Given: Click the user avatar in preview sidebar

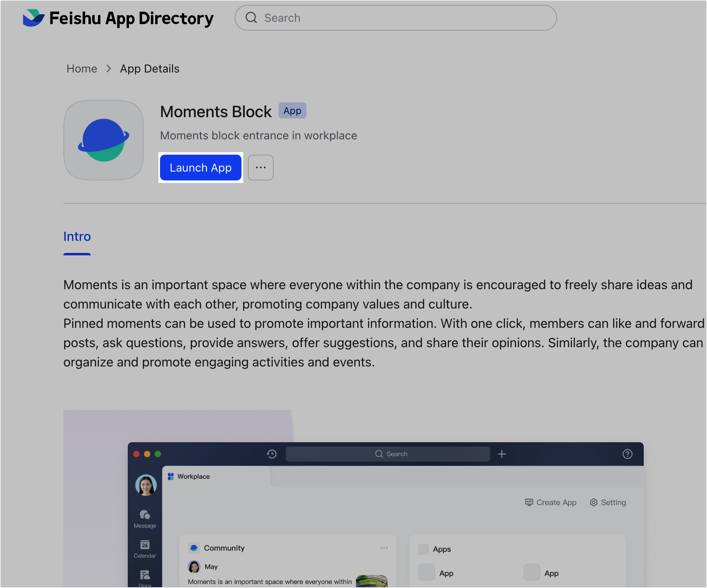Looking at the screenshot, I should (146, 485).
